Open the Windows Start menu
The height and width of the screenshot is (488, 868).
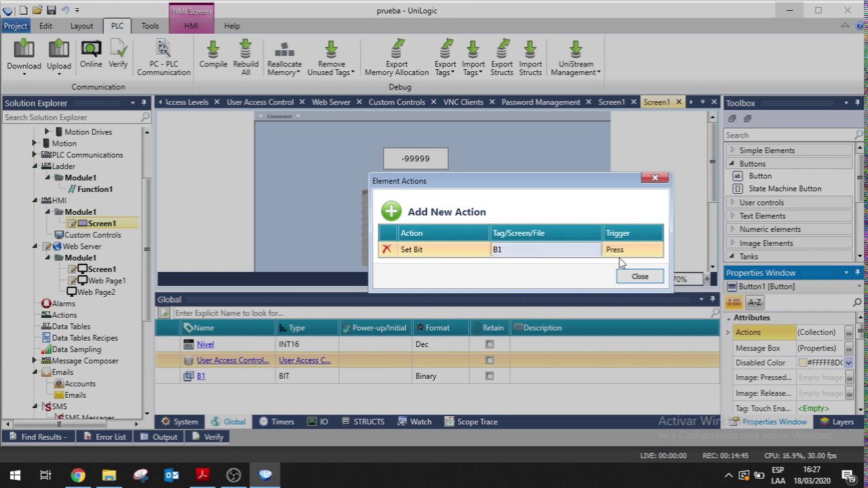point(15,475)
